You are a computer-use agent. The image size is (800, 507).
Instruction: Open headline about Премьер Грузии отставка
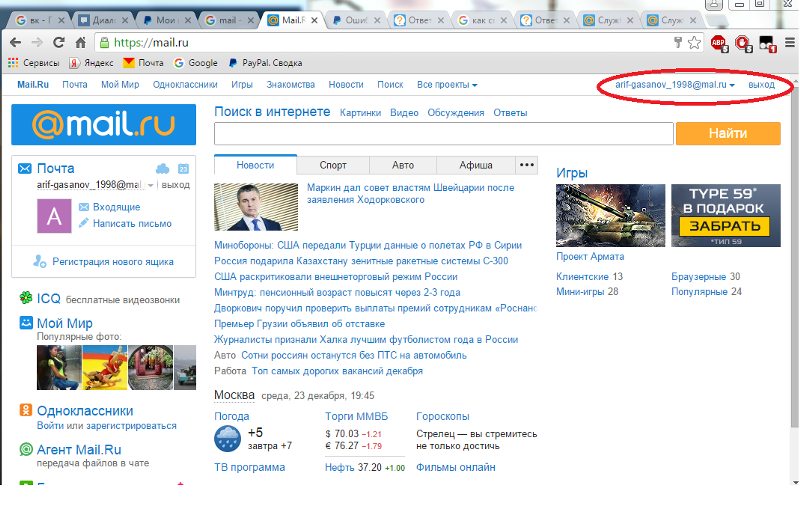tap(299, 324)
